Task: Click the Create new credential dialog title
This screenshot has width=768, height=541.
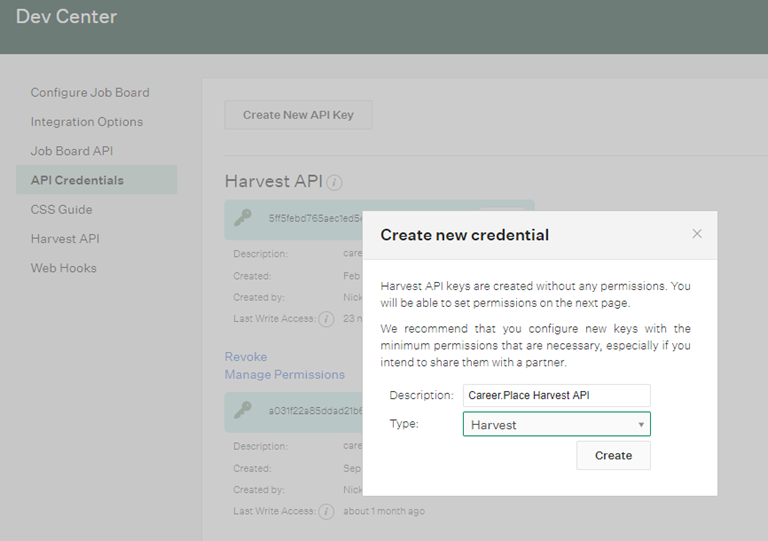Action: (x=464, y=235)
